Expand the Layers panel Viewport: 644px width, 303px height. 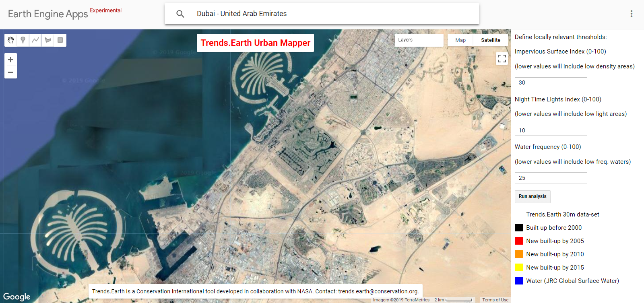pos(419,40)
